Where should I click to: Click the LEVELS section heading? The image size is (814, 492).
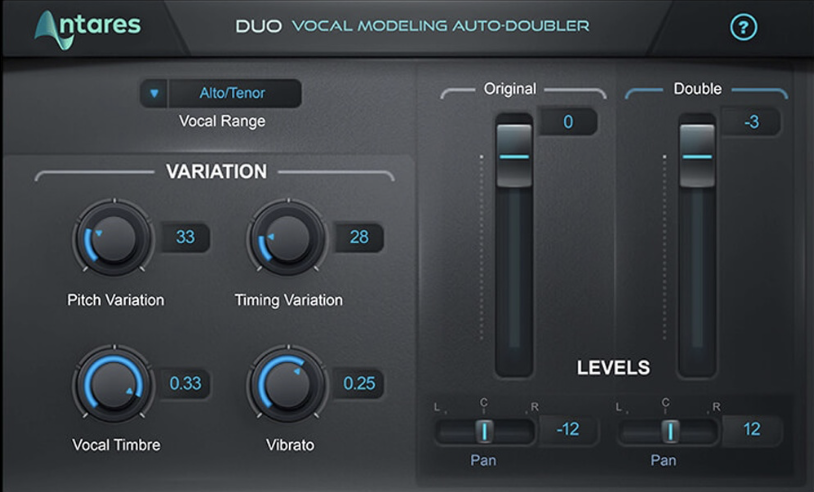614,368
